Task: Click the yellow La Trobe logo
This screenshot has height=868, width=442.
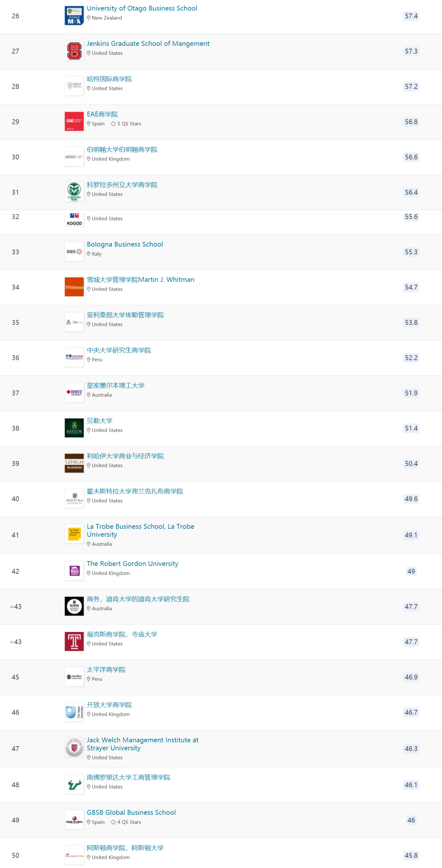Action: pyautogui.click(x=74, y=534)
